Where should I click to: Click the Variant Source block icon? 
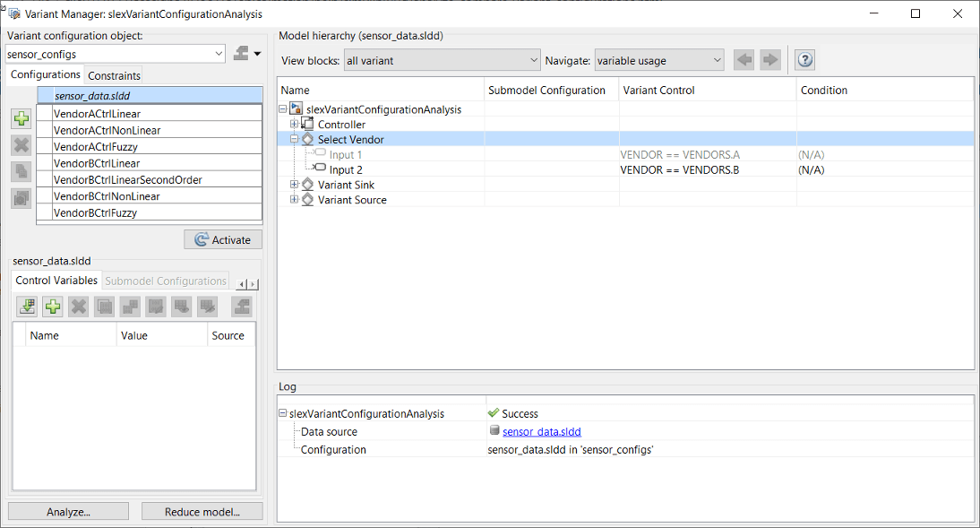click(307, 200)
